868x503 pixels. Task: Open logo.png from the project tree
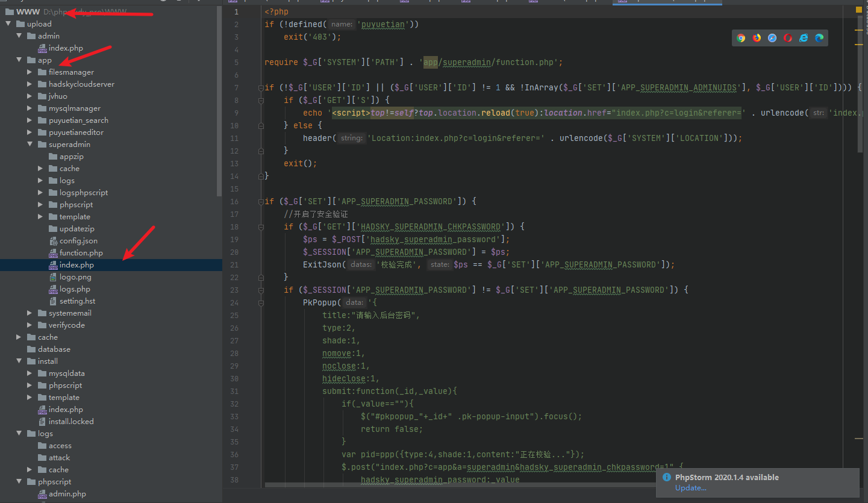pos(75,277)
